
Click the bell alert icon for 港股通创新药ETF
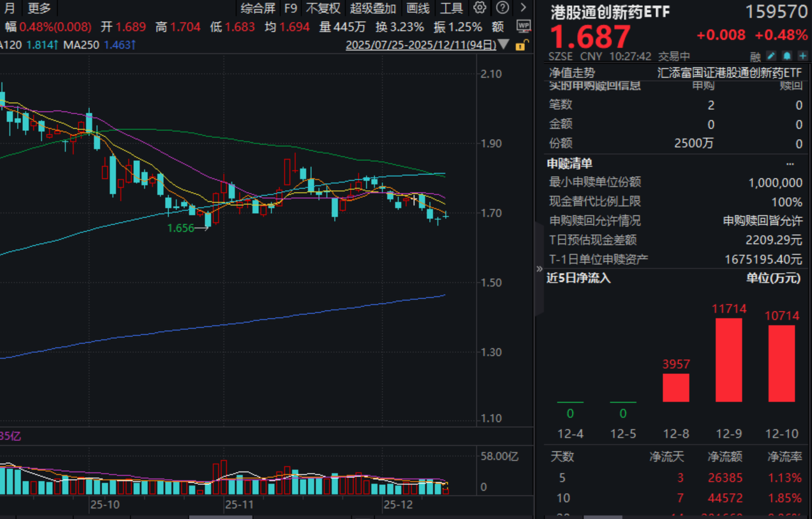point(787,56)
